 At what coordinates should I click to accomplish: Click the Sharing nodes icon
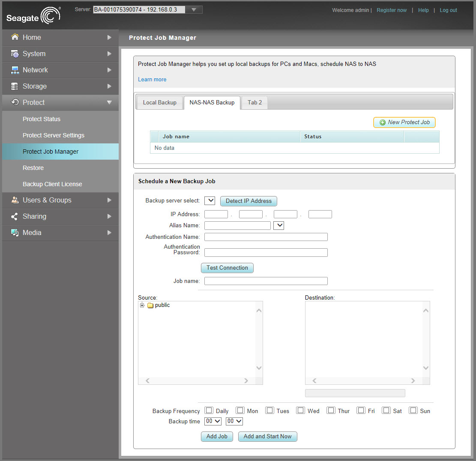14,216
